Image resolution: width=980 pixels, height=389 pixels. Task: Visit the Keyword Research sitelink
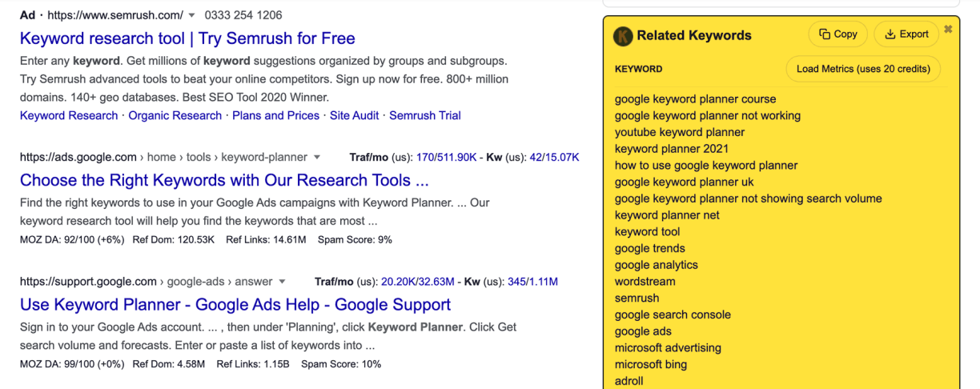[x=69, y=115]
